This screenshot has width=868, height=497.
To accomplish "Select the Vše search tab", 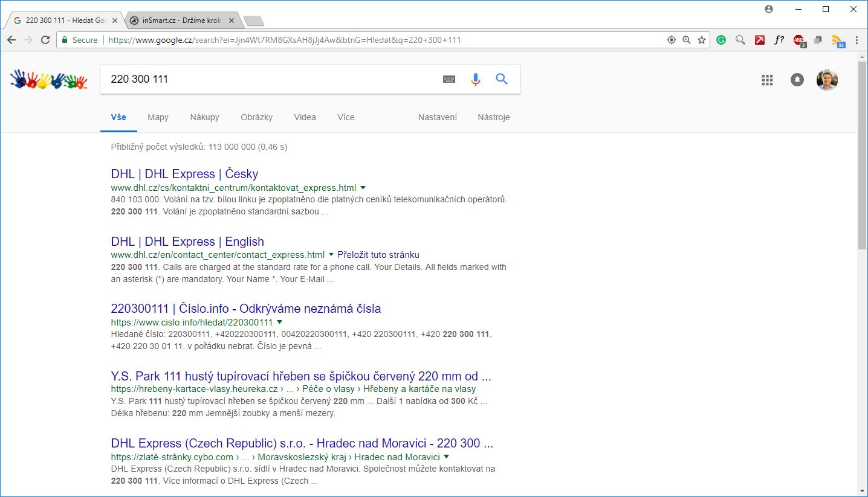I will point(118,117).
